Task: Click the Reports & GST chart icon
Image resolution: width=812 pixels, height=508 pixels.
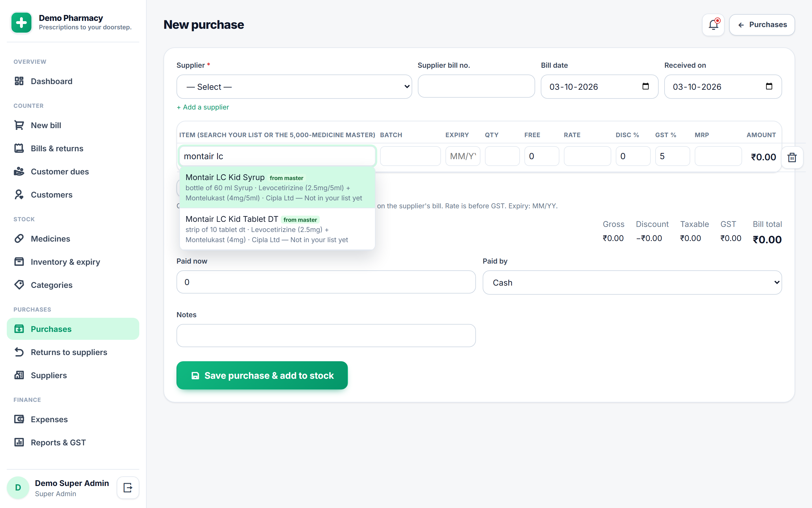Action: [19, 443]
